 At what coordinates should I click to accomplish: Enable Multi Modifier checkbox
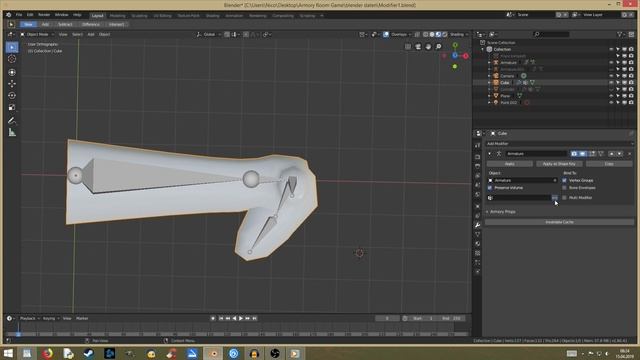[564, 198]
